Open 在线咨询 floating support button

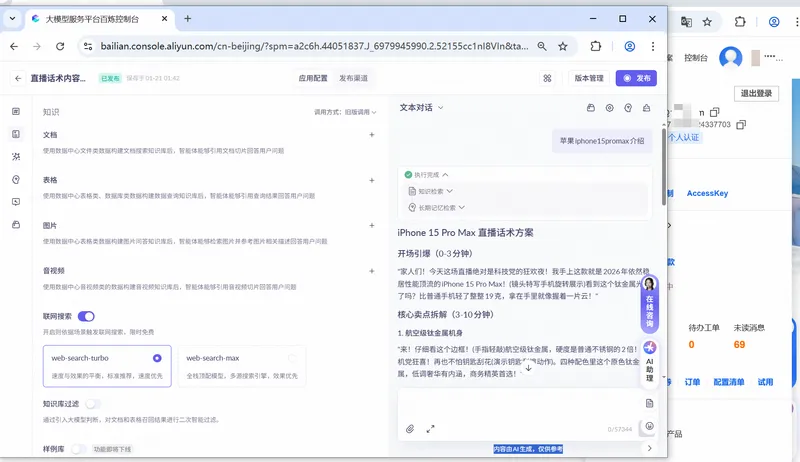click(x=649, y=304)
